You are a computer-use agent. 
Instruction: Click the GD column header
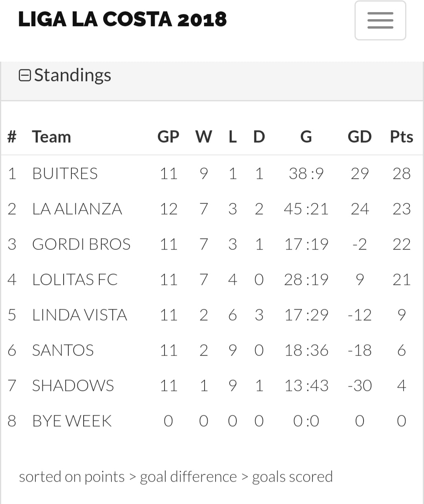point(360,137)
